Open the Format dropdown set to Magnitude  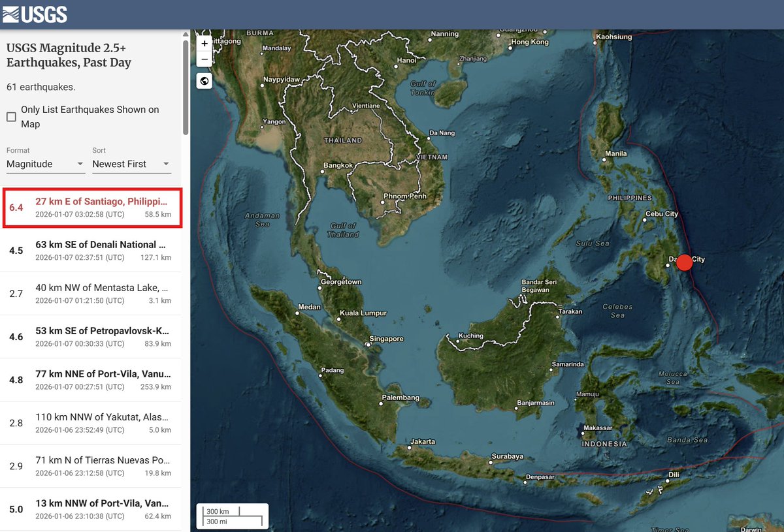pyautogui.click(x=46, y=164)
